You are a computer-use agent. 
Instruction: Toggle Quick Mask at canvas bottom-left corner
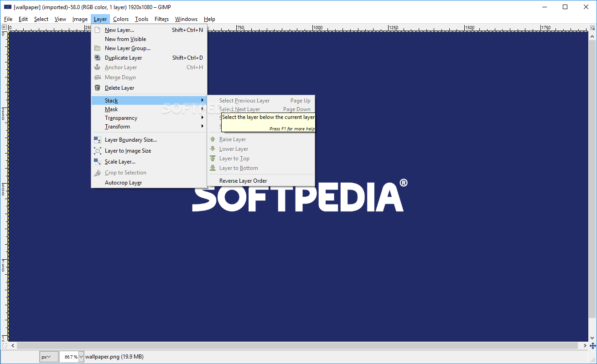click(4, 345)
